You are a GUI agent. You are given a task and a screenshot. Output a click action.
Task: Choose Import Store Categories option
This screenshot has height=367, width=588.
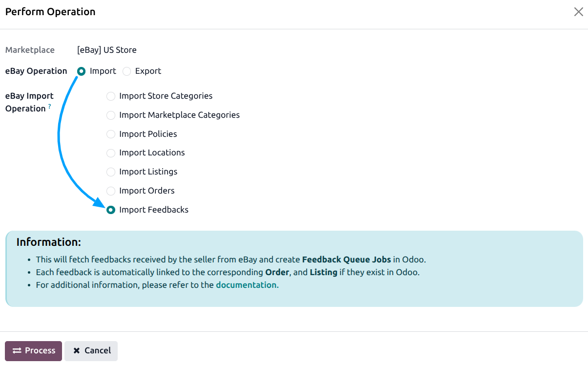(x=111, y=96)
